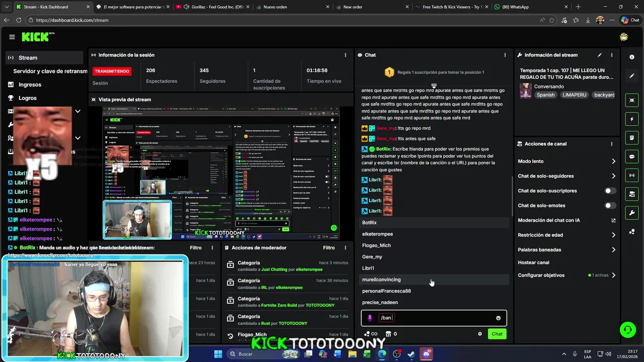Screen dimensions: 644x362
Task: Open the hamburger menu beside the Kick logo
Action: coord(12,37)
